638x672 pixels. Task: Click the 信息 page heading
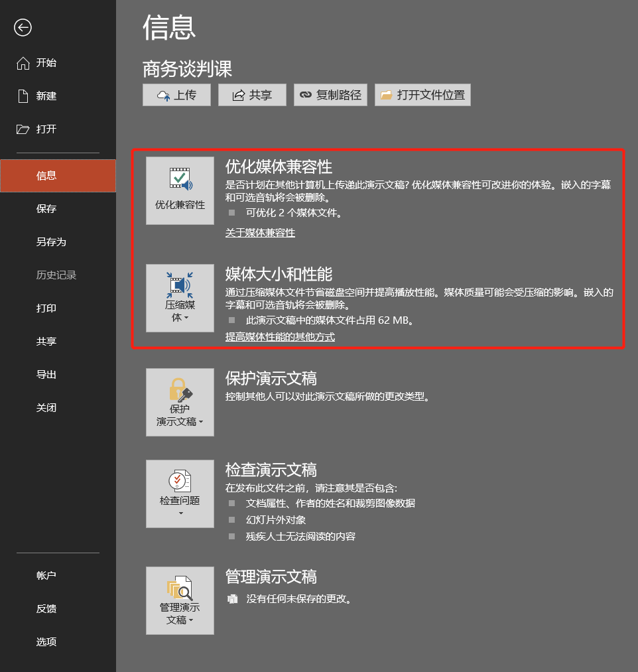point(169,28)
